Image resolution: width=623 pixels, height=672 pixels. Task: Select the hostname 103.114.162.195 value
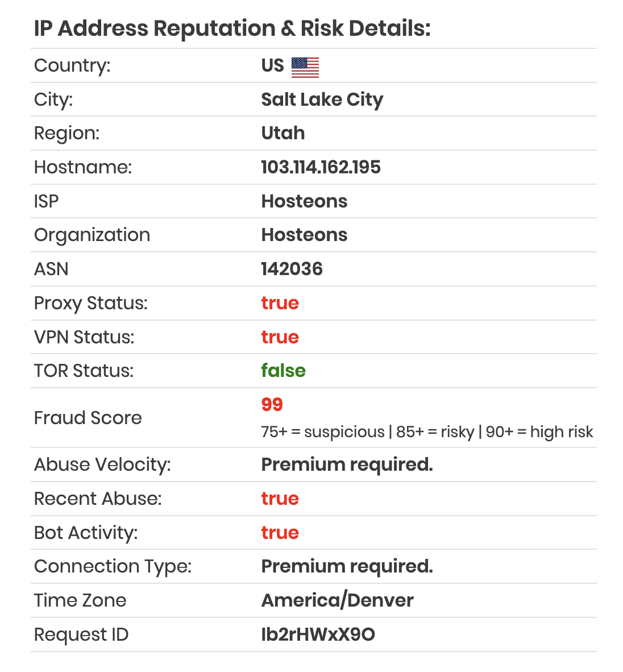tap(321, 167)
